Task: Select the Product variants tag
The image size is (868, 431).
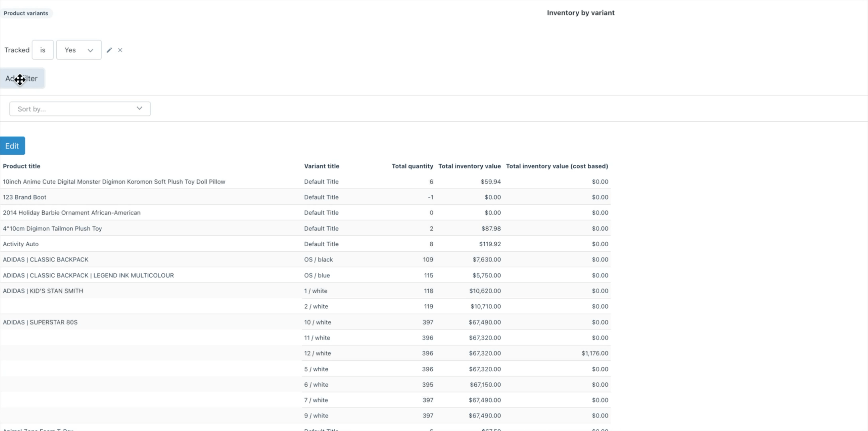Action: (26, 13)
